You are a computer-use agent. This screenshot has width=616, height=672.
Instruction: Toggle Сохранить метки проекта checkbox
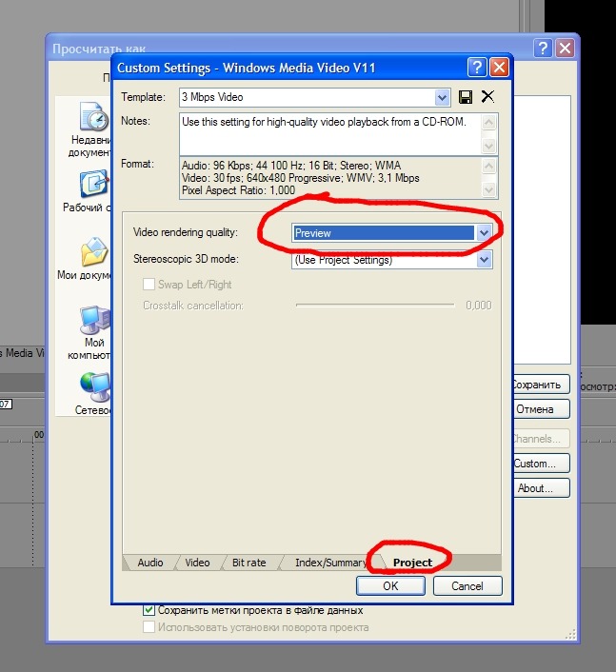(149, 610)
